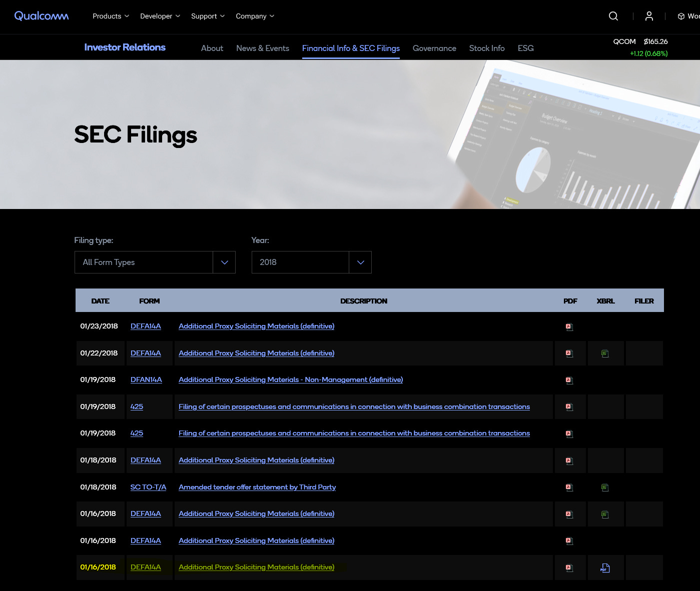Screen dimensions: 700x591
Task: Go to the About tab
Action: pyautogui.click(x=212, y=48)
